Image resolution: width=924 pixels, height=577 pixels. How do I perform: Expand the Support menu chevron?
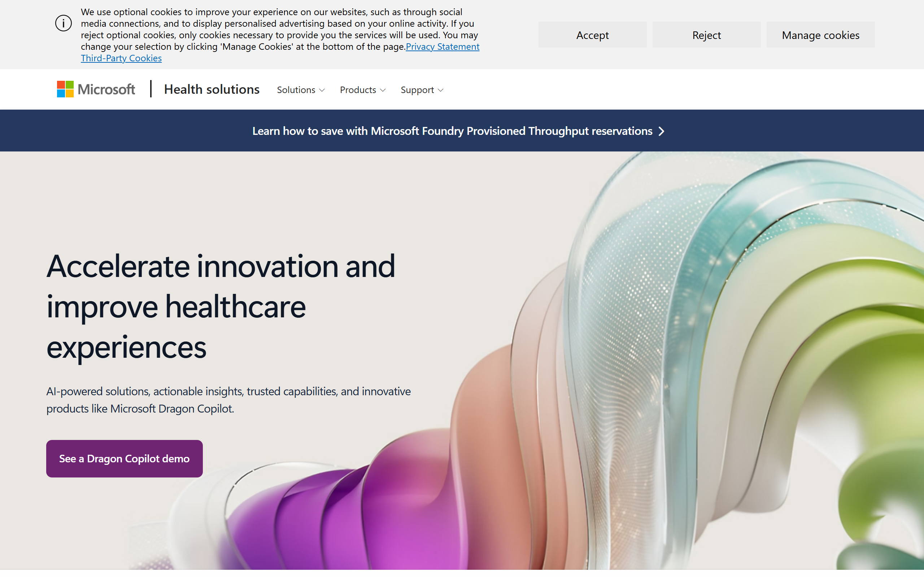pos(441,90)
